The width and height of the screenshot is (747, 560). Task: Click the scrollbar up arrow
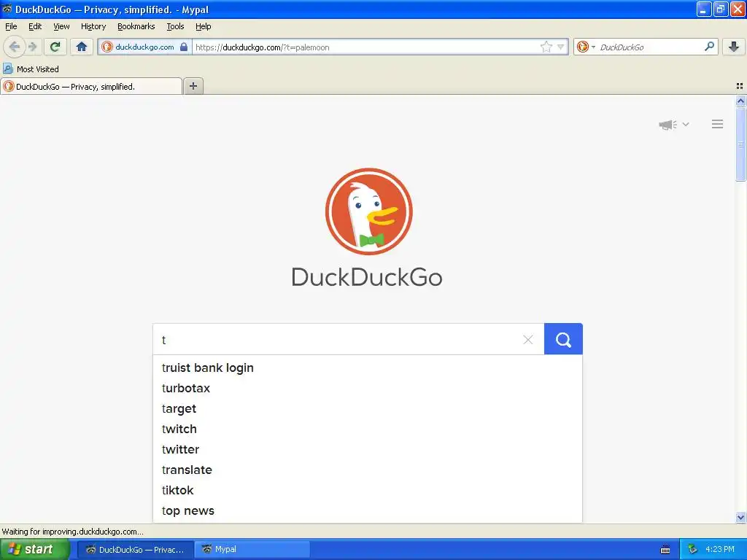740,101
